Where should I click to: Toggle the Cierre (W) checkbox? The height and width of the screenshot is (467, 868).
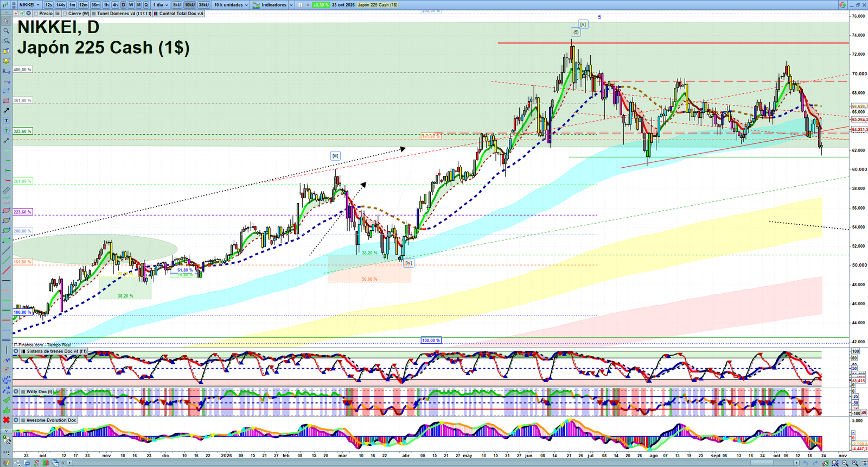pos(65,14)
